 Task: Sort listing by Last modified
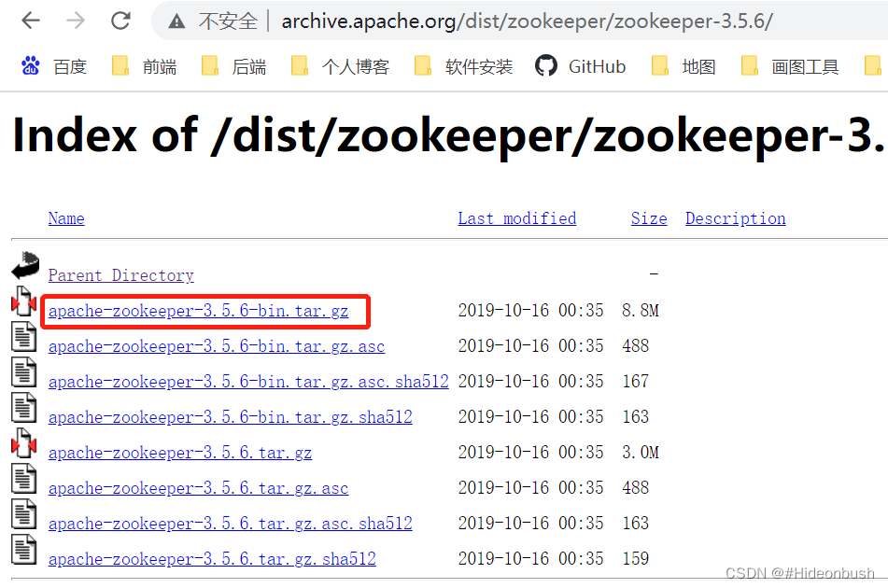(x=517, y=218)
